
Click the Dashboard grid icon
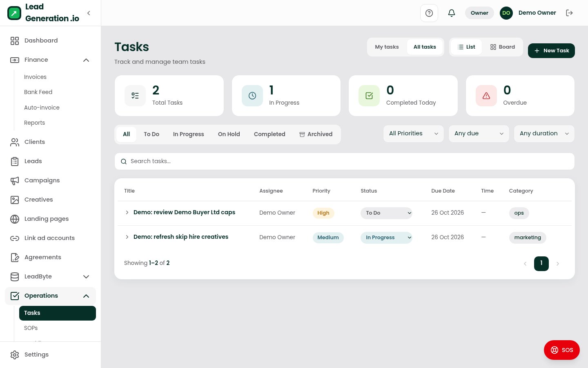click(x=15, y=40)
